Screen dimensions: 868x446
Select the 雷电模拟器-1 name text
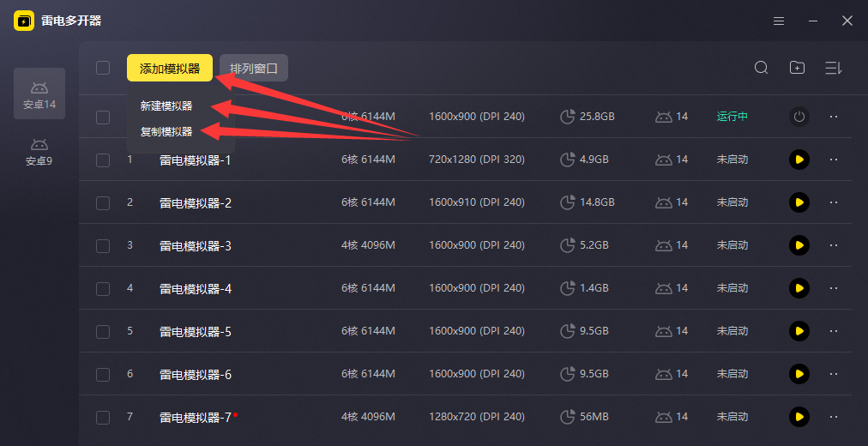[195, 160]
